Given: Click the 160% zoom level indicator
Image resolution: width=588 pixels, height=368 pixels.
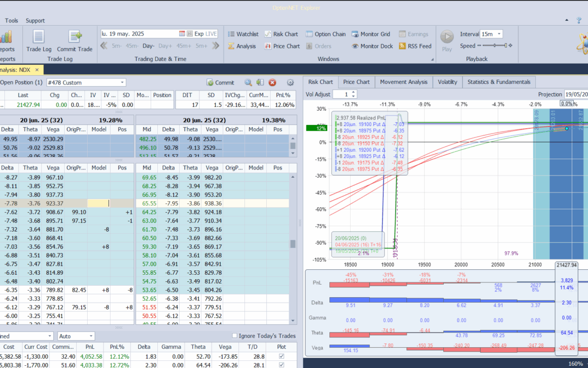Looking at the screenshot, I should [575, 364].
